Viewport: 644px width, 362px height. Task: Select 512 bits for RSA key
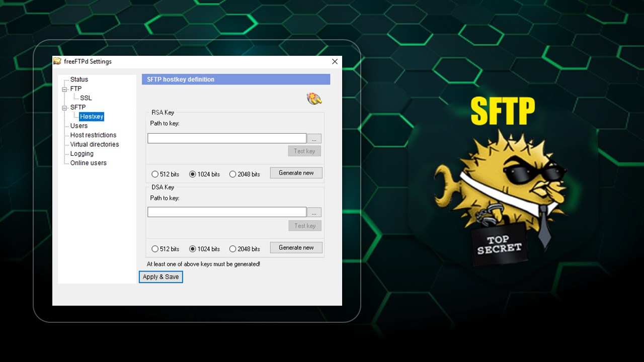[x=166, y=174]
